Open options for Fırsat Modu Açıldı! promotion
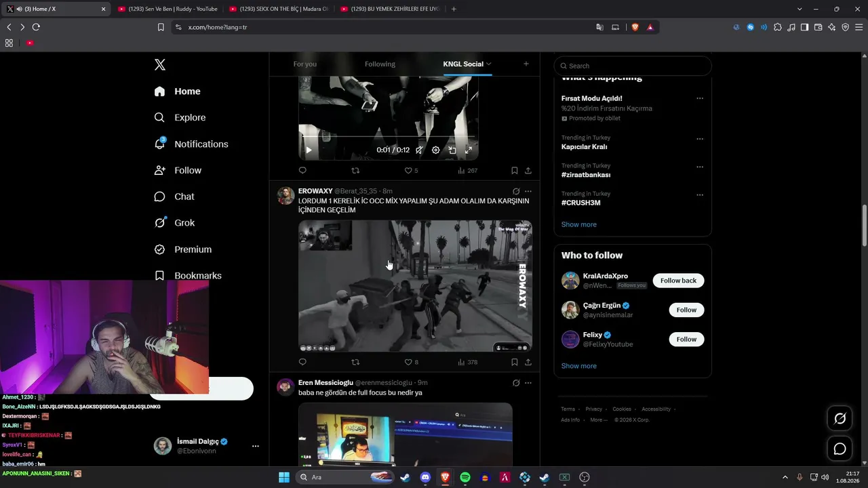This screenshot has height=488, width=868. point(700,98)
